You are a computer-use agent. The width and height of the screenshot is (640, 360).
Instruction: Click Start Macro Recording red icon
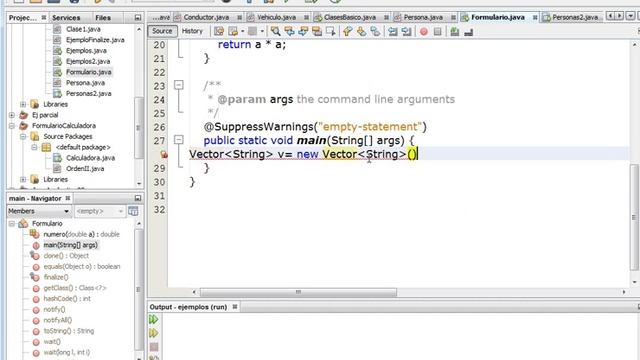[x=424, y=31]
